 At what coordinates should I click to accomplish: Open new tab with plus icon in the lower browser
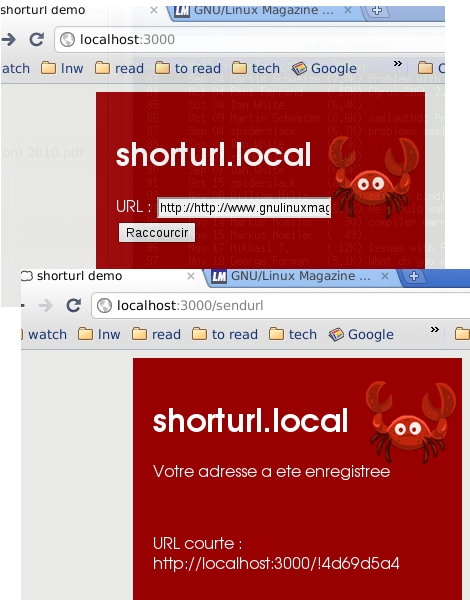tap(414, 276)
